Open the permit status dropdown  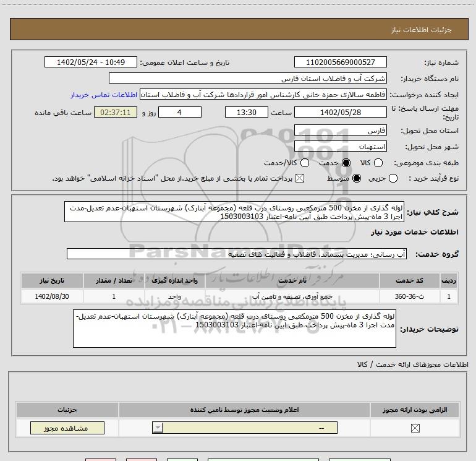point(245,428)
